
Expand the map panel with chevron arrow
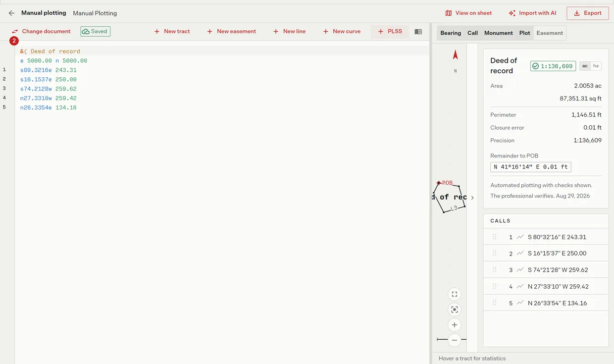point(472,198)
